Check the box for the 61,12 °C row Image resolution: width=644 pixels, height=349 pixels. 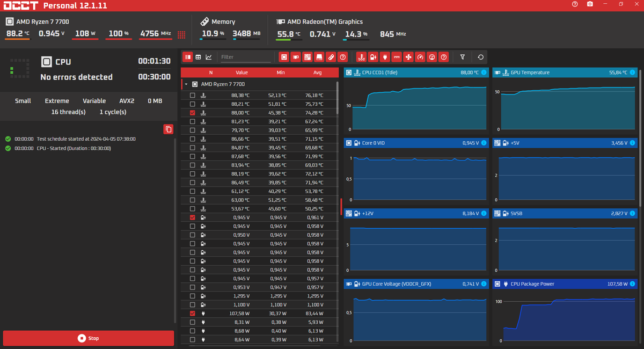click(193, 191)
